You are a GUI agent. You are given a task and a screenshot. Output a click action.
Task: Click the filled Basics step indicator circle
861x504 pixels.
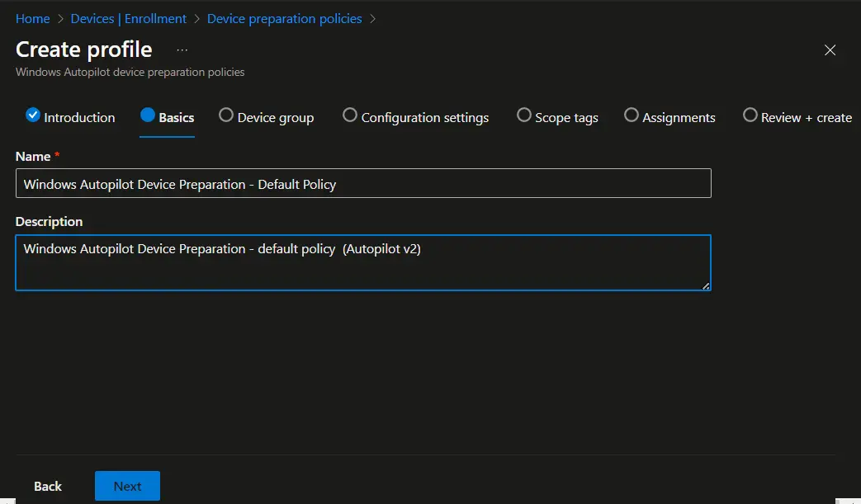(145, 115)
